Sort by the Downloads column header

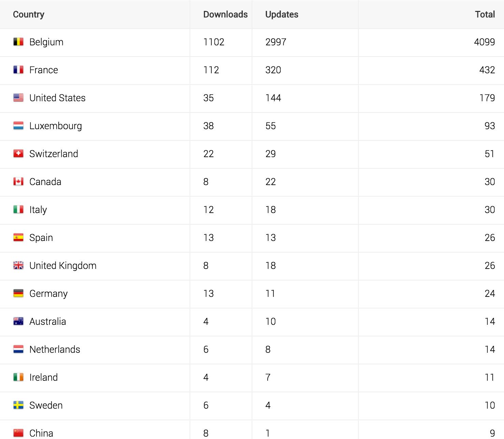pyautogui.click(x=225, y=14)
